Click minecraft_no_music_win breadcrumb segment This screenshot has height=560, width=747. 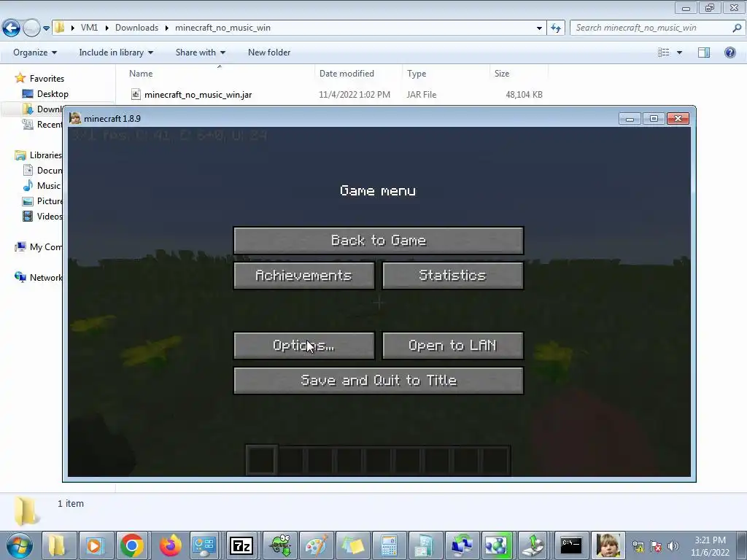click(222, 28)
